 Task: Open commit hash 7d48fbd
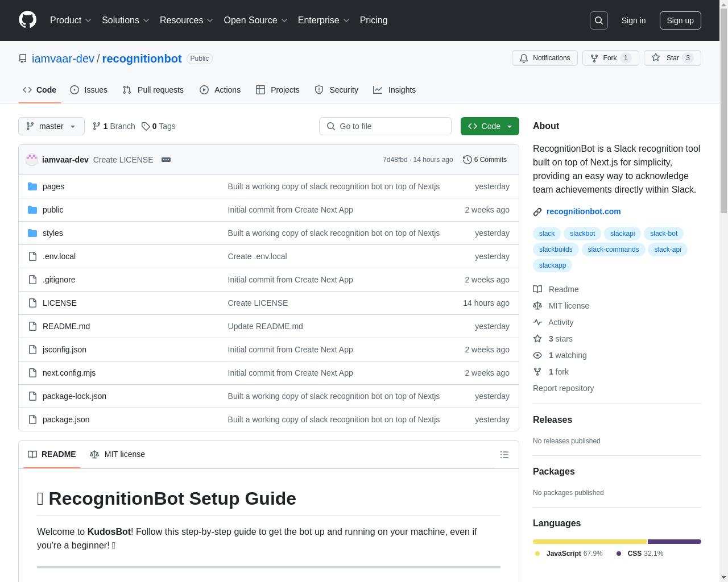395,160
